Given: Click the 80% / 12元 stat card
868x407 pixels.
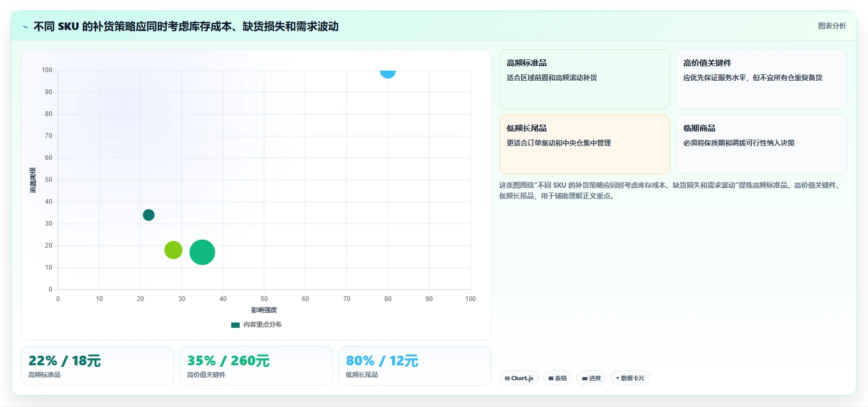Looking at the screenshot, I should tap(415, 366).
